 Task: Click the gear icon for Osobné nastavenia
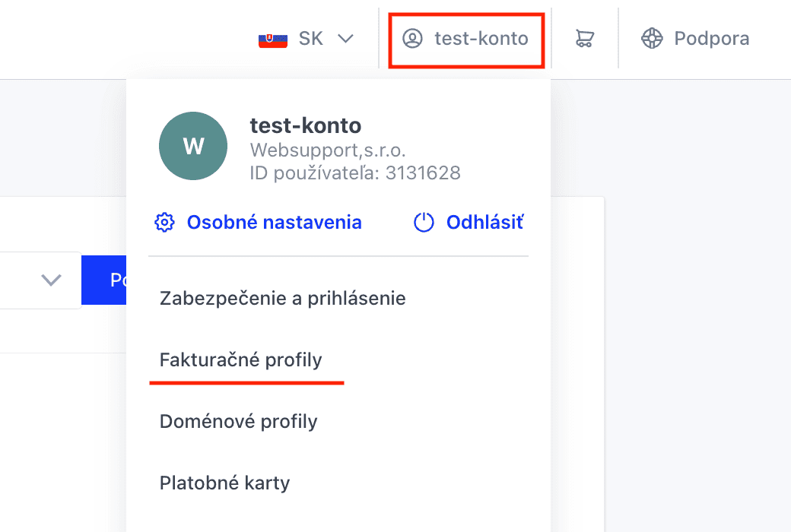164,223
